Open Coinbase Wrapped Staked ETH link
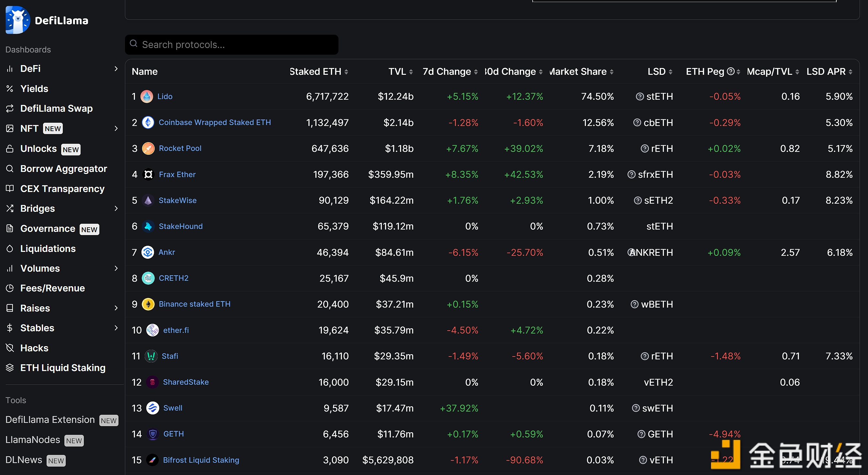This screenshot has width=868, height=475. coord(215,123)
